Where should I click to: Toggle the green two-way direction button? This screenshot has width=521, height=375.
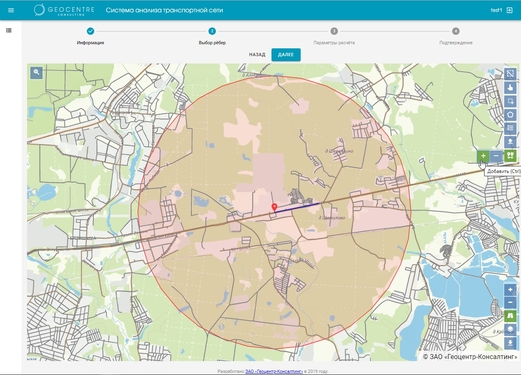[510, 156]
